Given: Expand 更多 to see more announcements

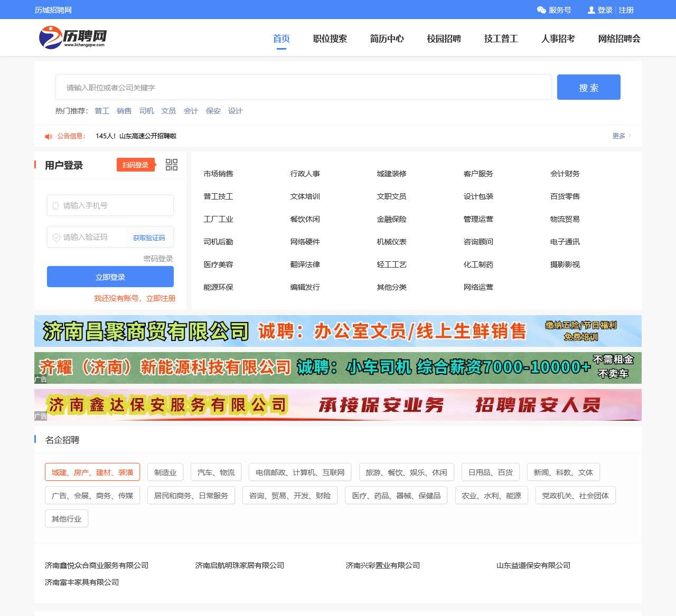Looking at the screenshot, I should point(619,136).
